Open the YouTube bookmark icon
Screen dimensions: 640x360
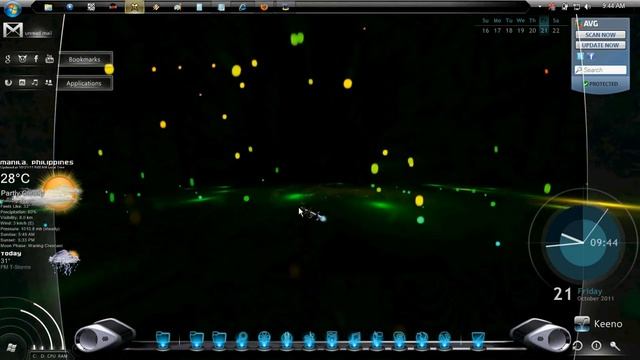coord(49,59)
